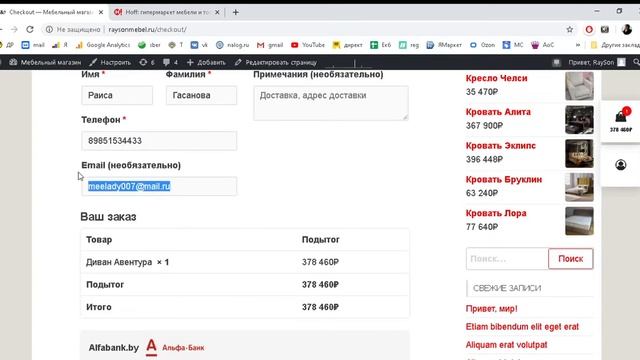
Task: Open a new browser tab
Action: pos(236,12)
